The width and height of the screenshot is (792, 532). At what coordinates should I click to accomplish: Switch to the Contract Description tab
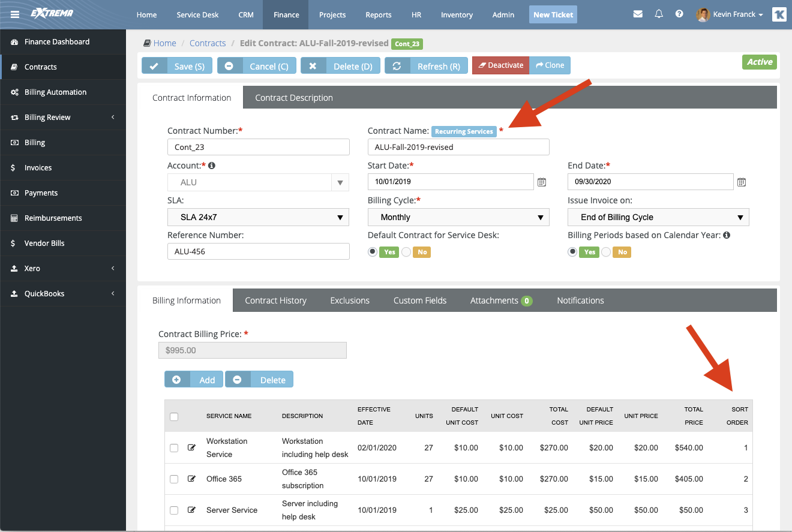[x=294, y=98]
